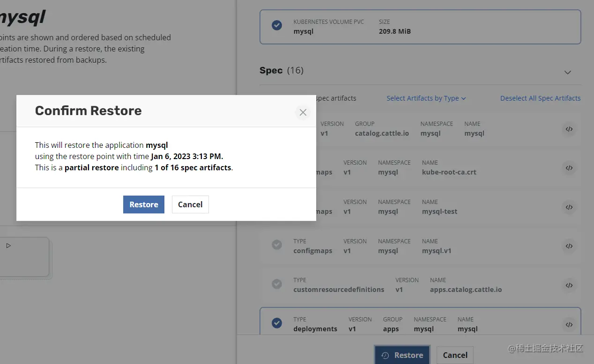Screen dimensions: 594x364
Task: Cancel the Confirm Restore dialog
Action: (x=190, y=204)
